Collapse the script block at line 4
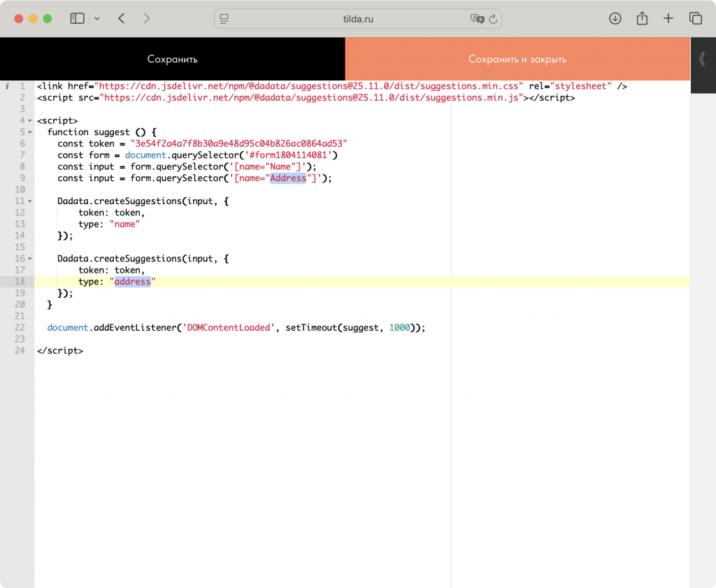This screenshot has width=716, height=588. (x=29, y=121)
